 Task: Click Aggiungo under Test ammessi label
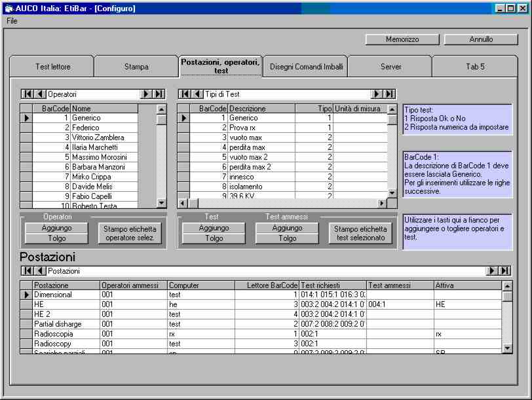click(x=287, y=228)
